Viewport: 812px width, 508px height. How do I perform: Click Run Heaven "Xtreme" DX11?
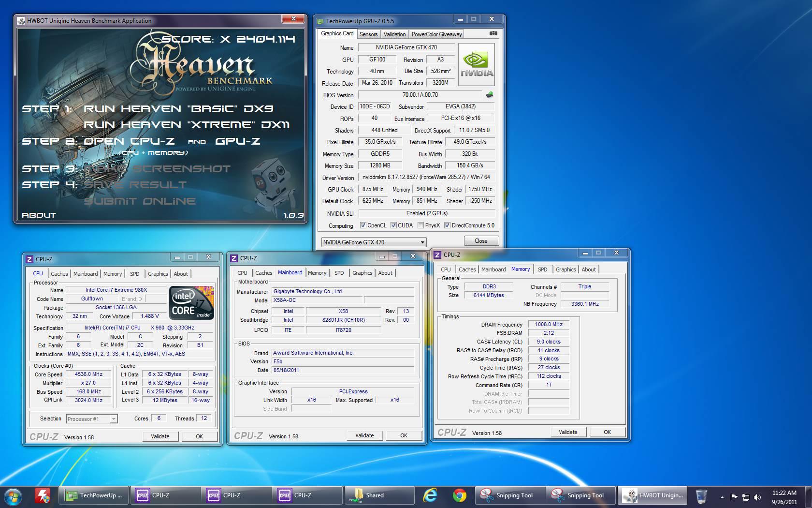187,125
